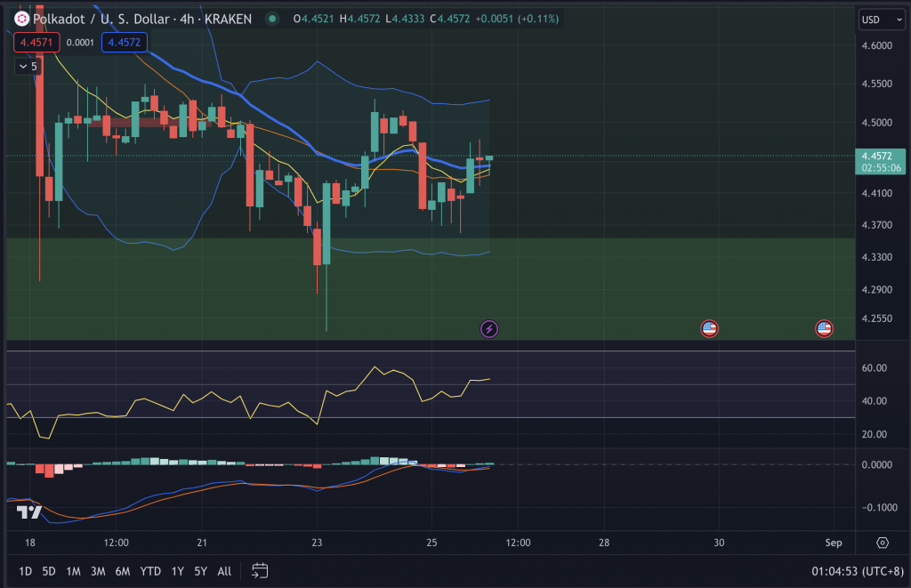The height and width of the screenshot is (588, 911).
Task: Select the 6M time range
Action: pos(123,571)
